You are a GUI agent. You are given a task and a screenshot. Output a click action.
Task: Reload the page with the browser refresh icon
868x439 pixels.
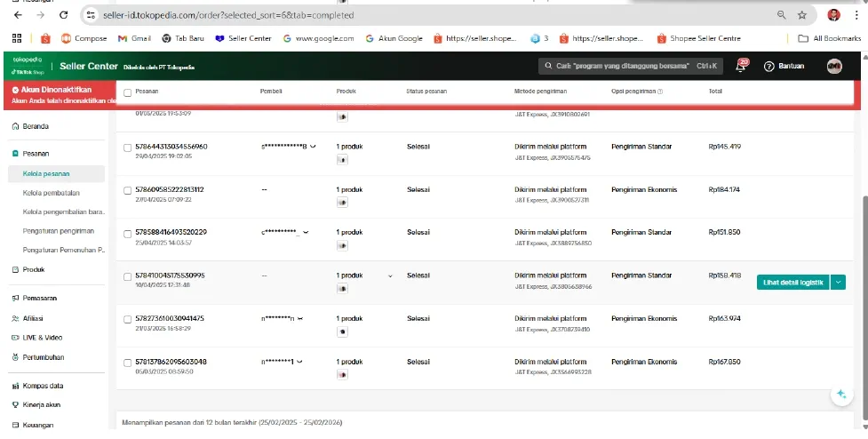coord(62,15)
